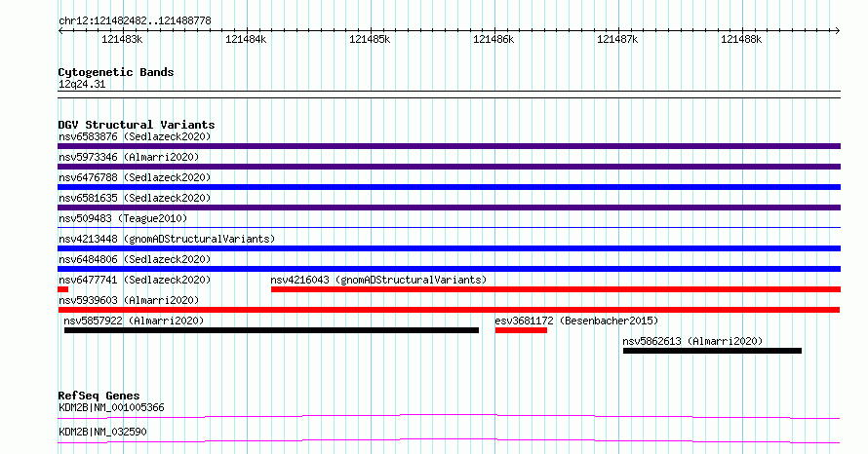Select the nsv5857922 black variant bar
Viewport: 868px width, 454px height.
[x=271, y=330]
